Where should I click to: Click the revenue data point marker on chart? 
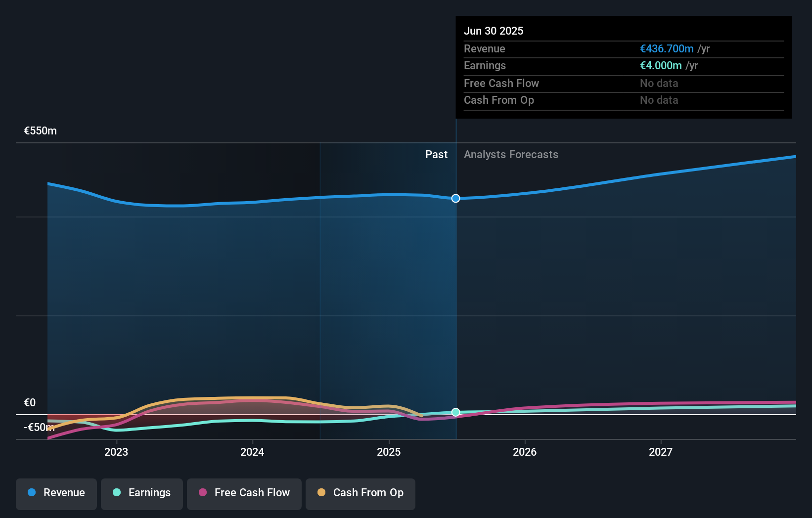pos(455,198)
